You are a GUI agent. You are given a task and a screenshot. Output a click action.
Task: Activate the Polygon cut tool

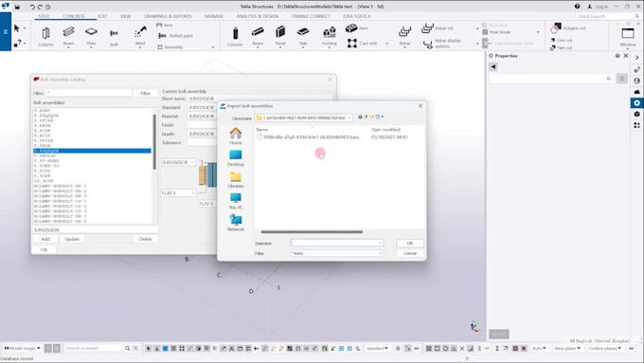pos(568,27)
